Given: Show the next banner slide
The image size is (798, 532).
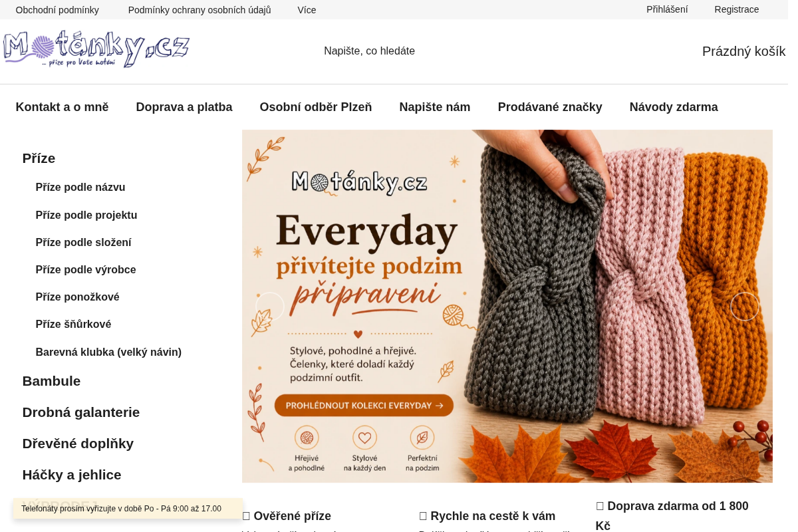Looking at the screenshot, I should (x=745, y=307).
